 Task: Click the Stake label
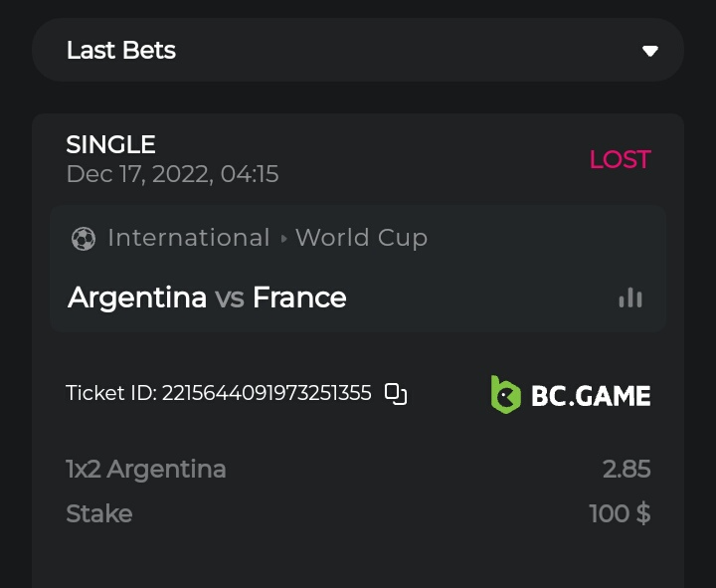[99, 513]
